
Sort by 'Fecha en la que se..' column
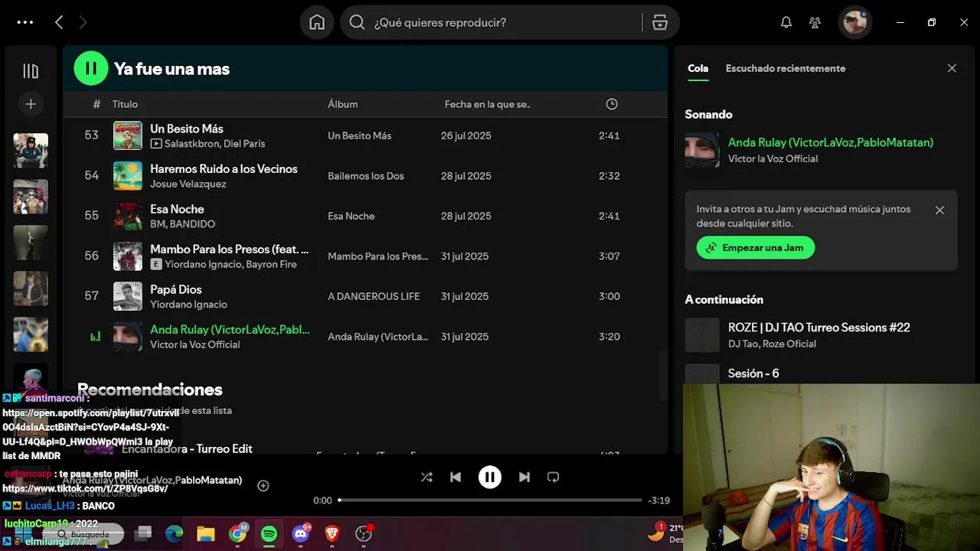tap(487, 104)
